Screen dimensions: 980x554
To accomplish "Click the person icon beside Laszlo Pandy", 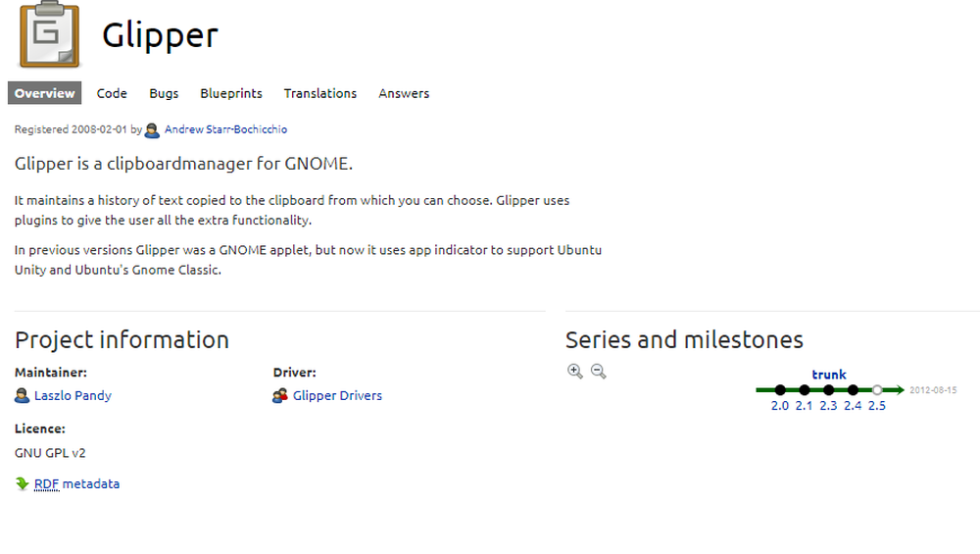I will click(x=22, y=396).
